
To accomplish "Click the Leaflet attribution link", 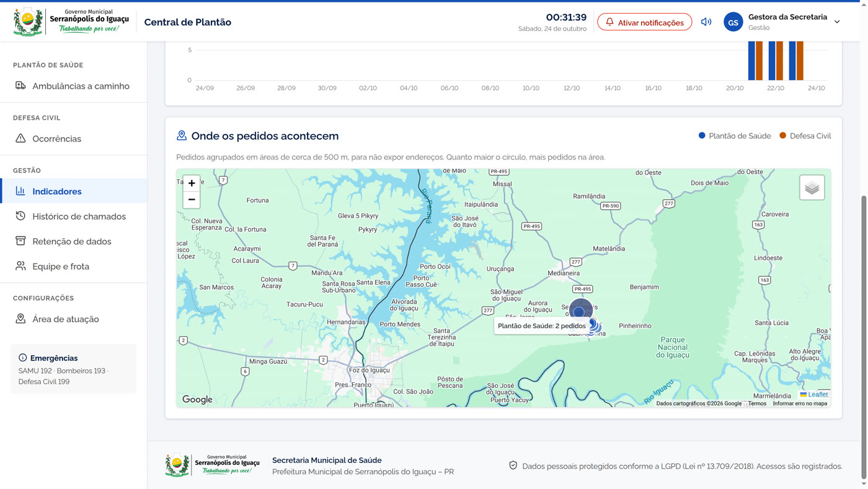I will coord(814,395).
